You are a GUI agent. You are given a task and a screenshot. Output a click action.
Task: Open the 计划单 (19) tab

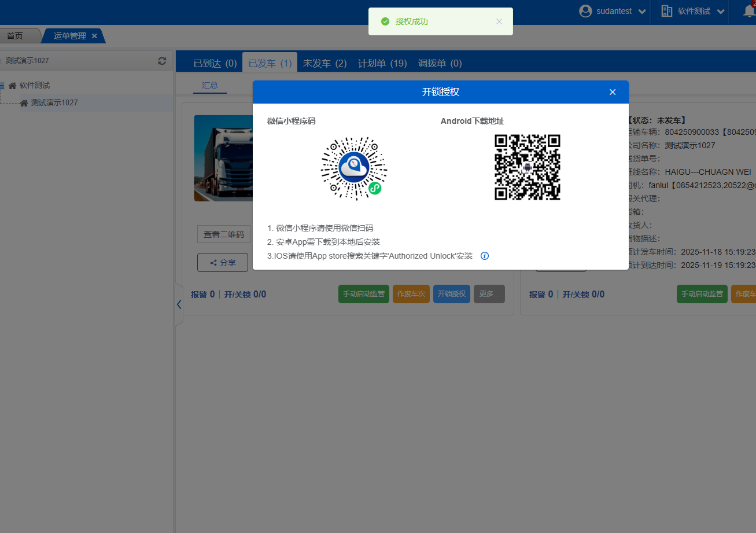[x=382, y=63]
